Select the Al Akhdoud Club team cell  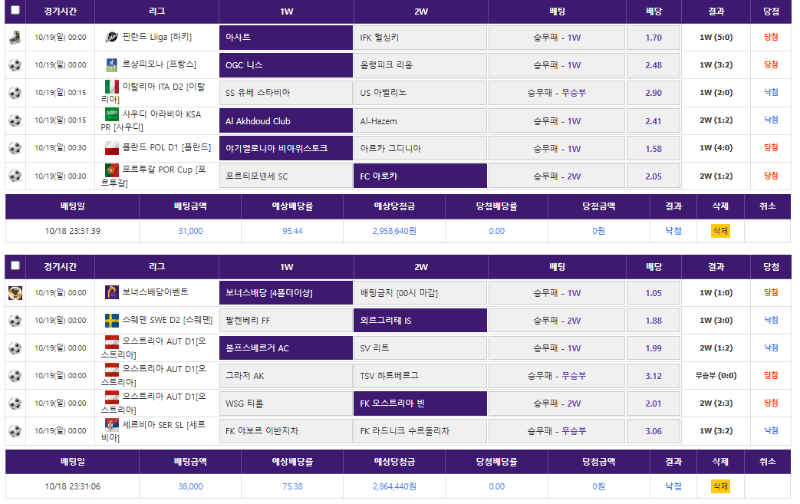point(286,121)
